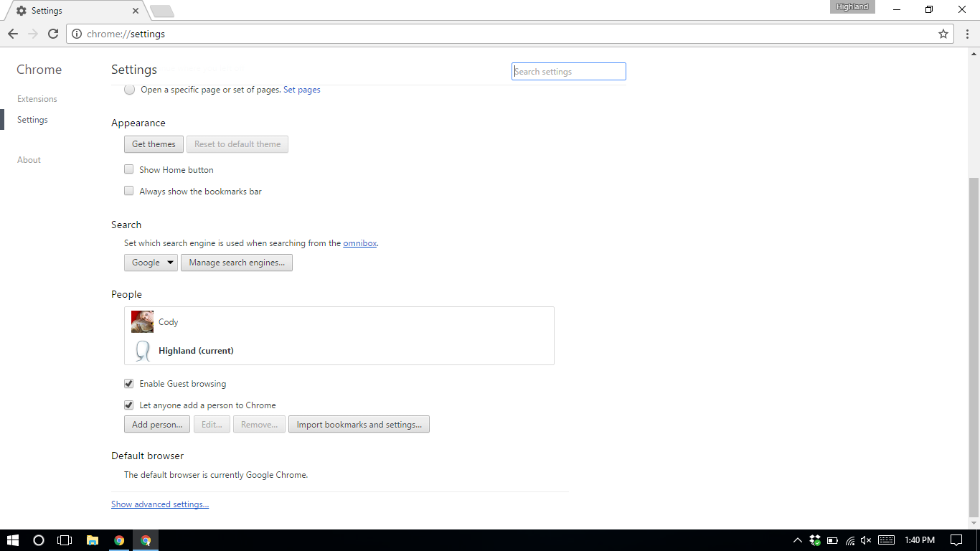The width and height of the screenshot is (980, 551).
Task: Click Import bookmarks and settings
Action: pos(359,425)
